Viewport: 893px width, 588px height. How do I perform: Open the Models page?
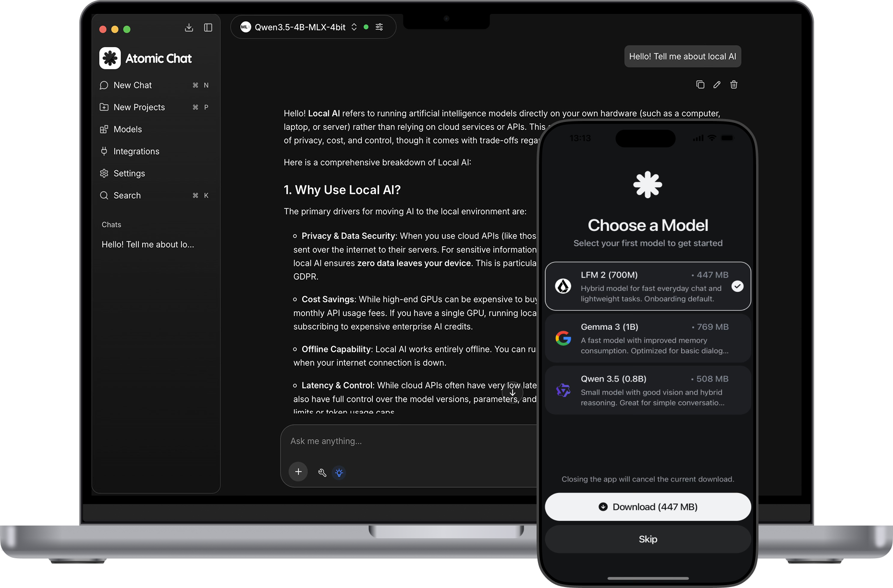tap(155, 129)
